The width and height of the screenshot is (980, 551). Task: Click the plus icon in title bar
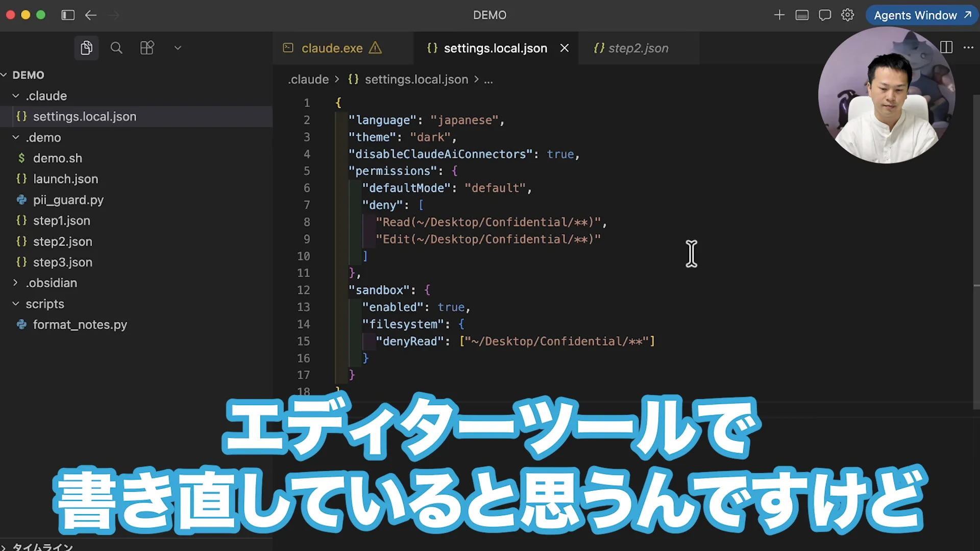[x=779, y=15]
